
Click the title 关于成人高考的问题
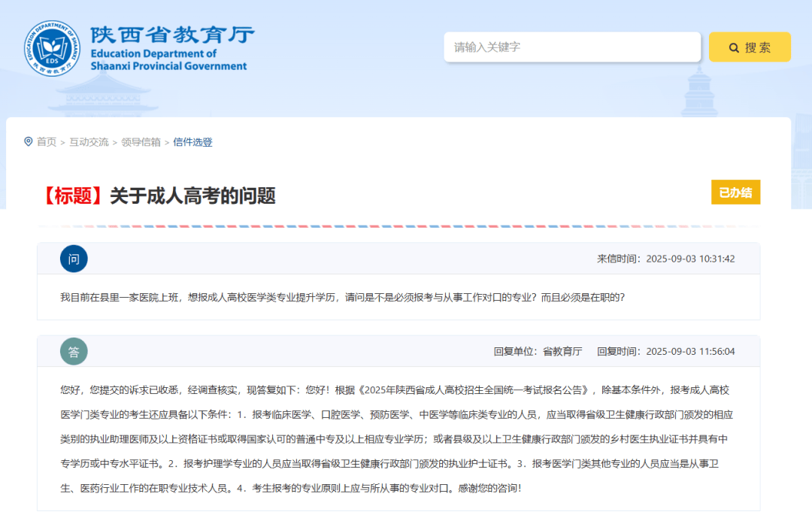click(x=192, y=195)
